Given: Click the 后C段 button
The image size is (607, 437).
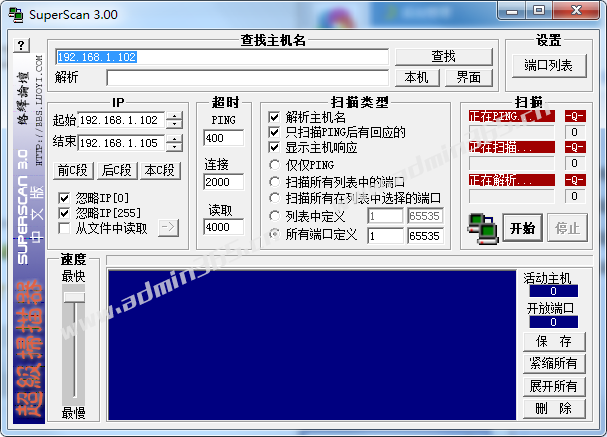Looking at the screenshot, I should click(117, 171).
